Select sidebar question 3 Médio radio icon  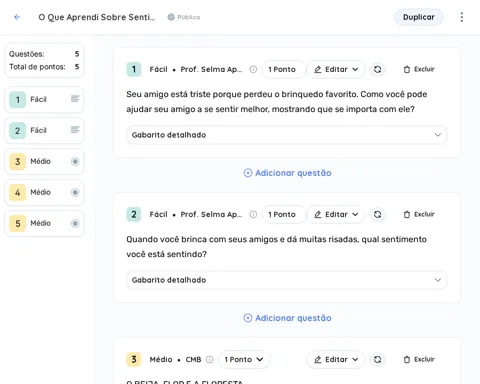pyautogui.click(x=75, y=161)
